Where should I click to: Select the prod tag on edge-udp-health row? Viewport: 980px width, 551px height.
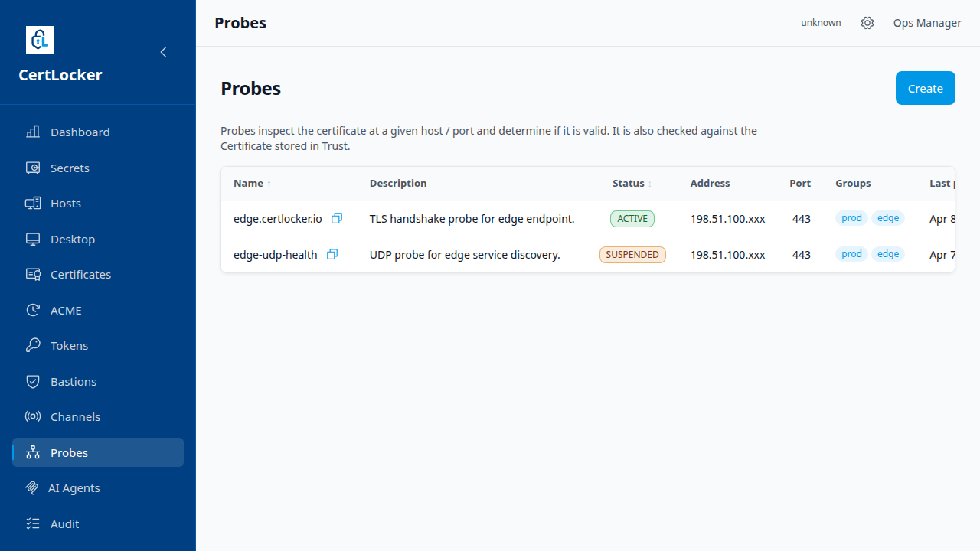(x=851, y=254)
